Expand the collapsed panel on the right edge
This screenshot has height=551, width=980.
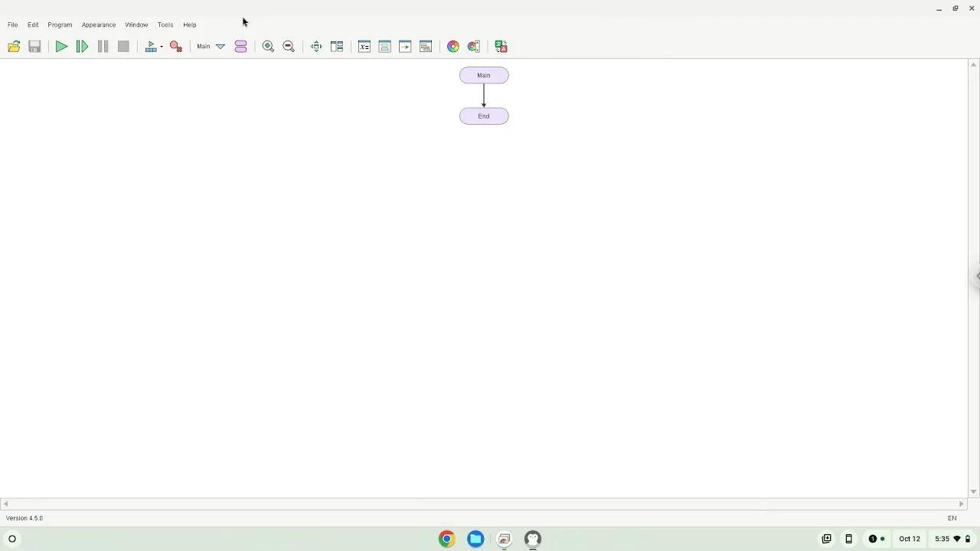(x=977, y=275)
